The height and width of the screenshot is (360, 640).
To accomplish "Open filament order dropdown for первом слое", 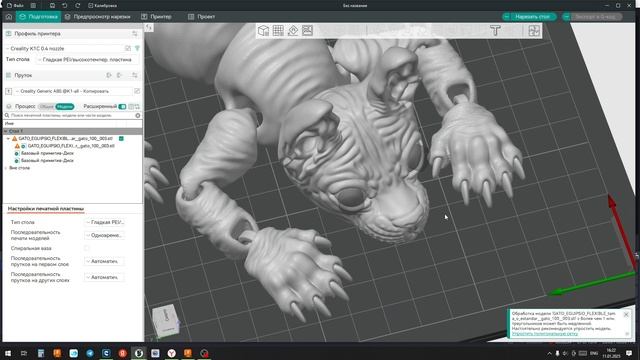I will click(x=104, y=261).
